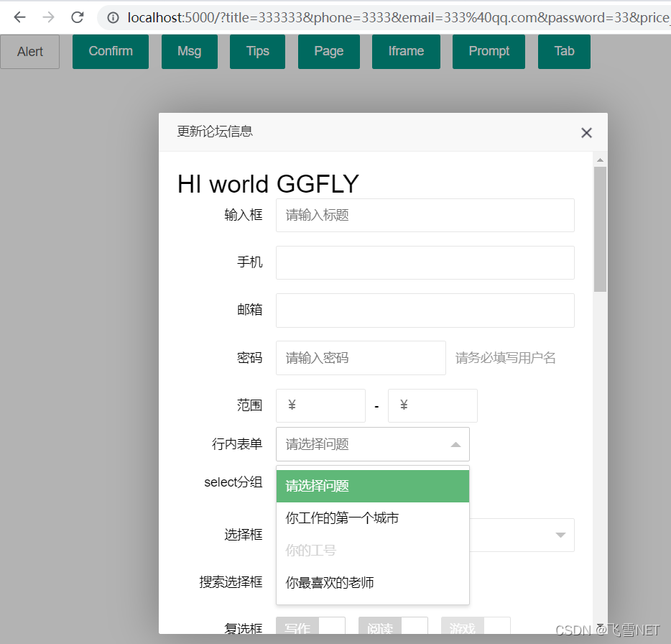The width and height of the screenshot is (671, 644).
Task: Click scrollbar up arrow in dialog
Action: pos(600,160)
